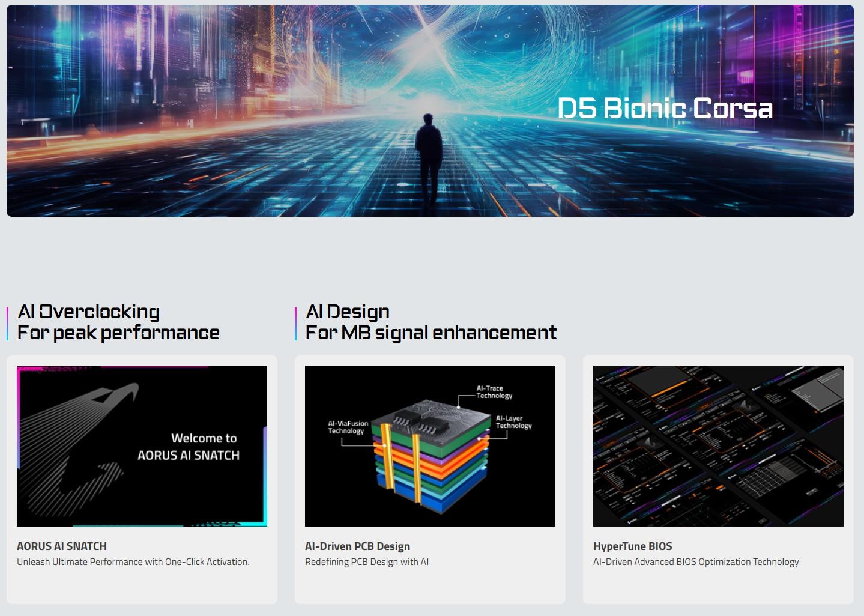Click 'For MB signal enhancement' subheading text
Viewport: 864px width, 616px height.
click(x=431, y=333)
